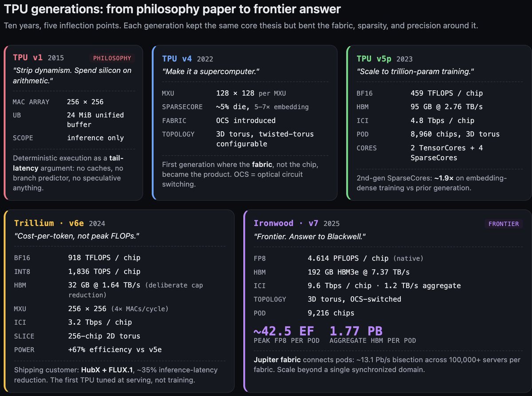Click the "Cost-per-token, not peak FLOPs." quote
532x396 pixels.
[x=77, y=236]
